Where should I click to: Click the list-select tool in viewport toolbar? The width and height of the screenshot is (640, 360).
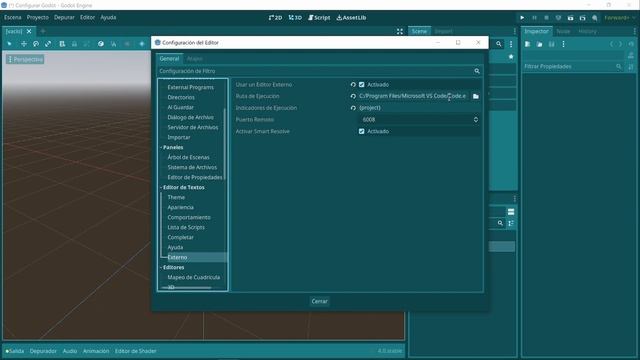[x=62, y=44]
